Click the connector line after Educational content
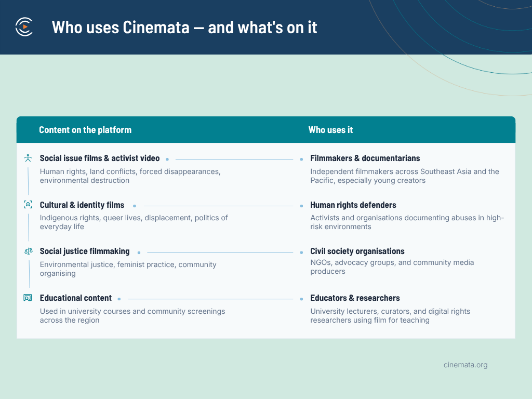 (210, 299)
